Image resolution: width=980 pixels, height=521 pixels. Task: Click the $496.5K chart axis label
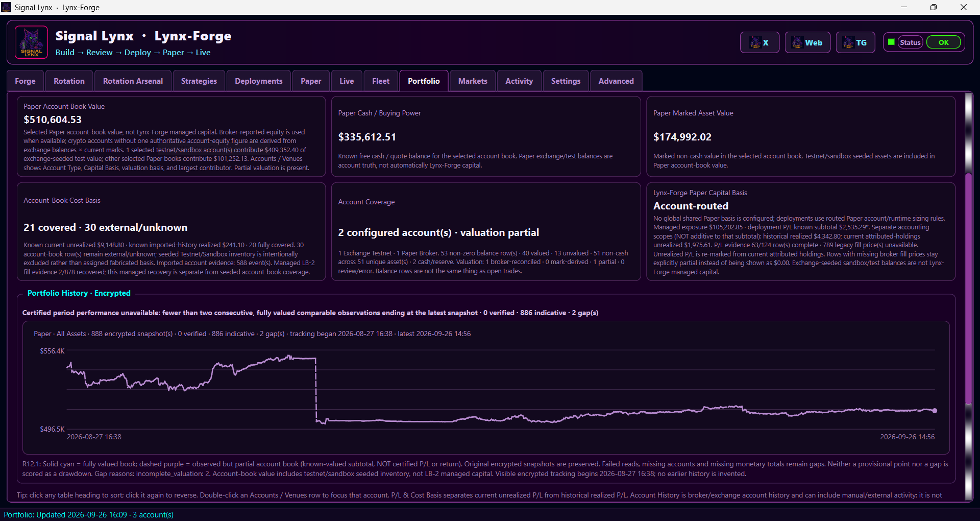pyautogui.click(x=52, y=429)
